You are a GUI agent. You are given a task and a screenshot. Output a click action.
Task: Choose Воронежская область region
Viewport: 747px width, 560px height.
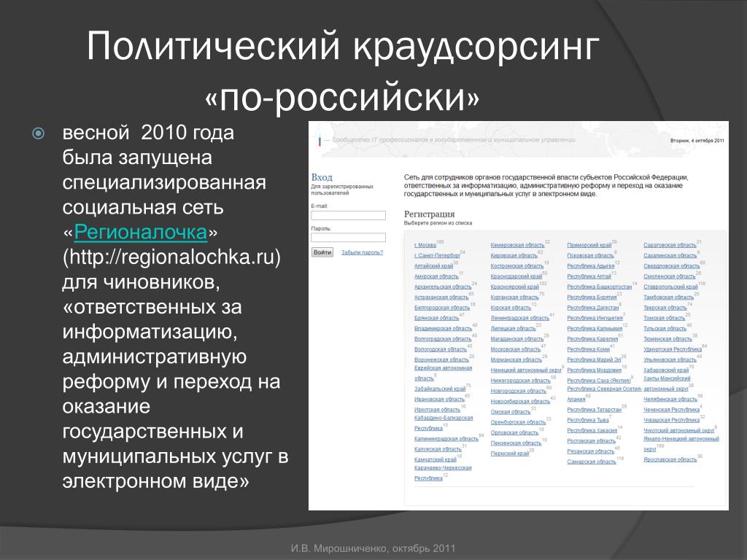[x=441, y=360]
